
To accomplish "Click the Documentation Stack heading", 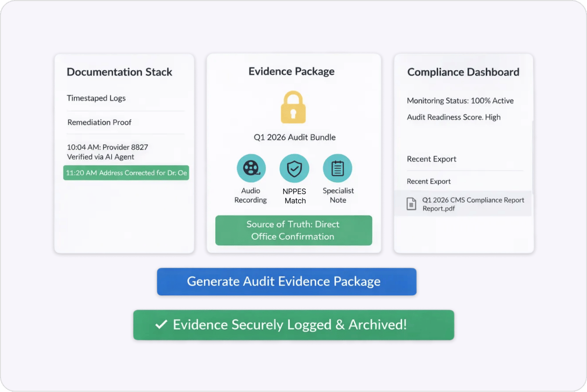I will coord(119,72).
